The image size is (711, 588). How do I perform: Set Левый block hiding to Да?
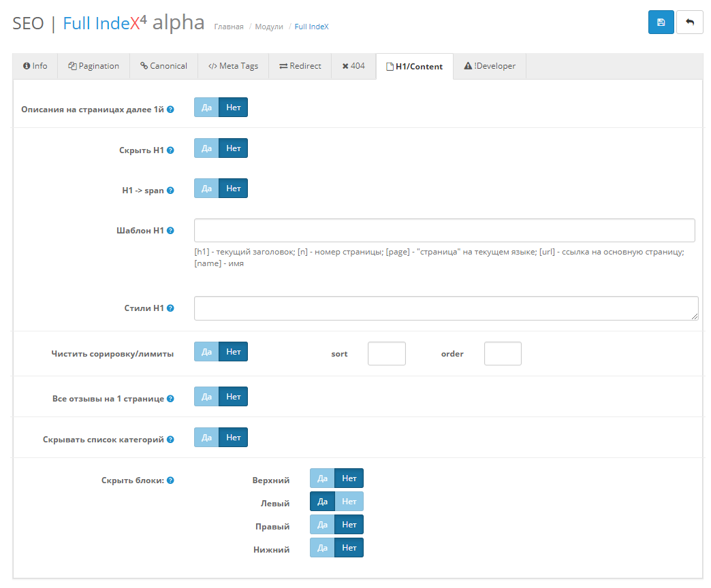[x=322, y=502]
